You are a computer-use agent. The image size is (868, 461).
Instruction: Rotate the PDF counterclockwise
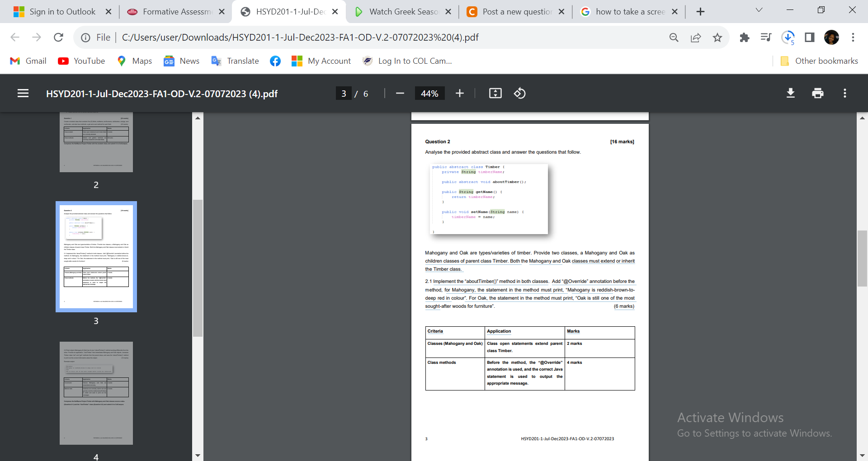tap(520, 93)
